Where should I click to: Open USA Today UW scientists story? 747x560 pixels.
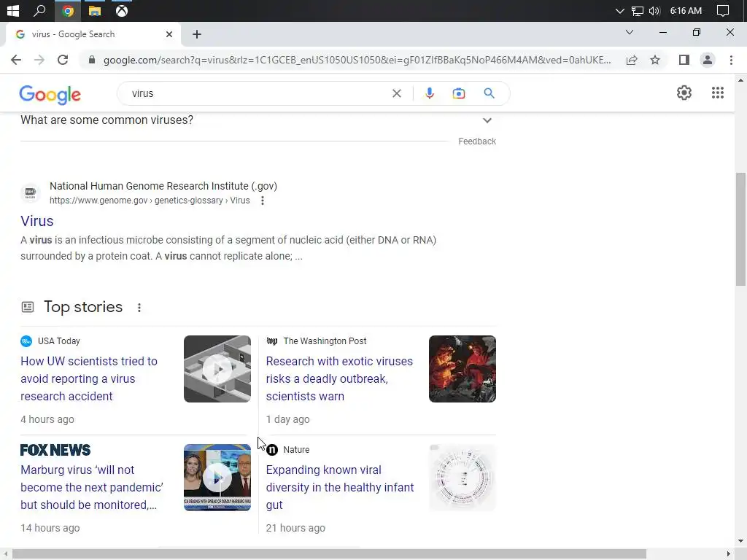[x=89, y=378]
